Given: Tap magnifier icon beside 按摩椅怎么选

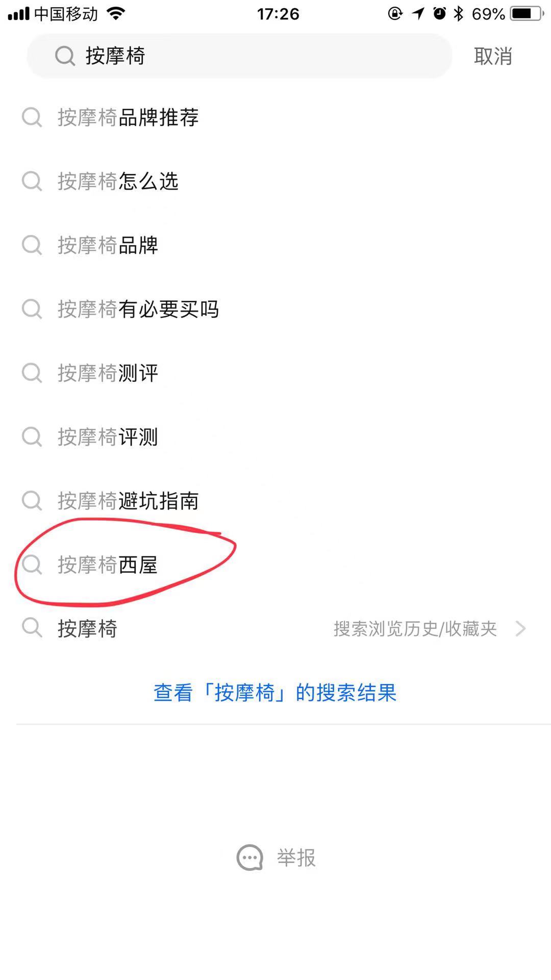Looking at the screenshot, I should tap(32, 181).
